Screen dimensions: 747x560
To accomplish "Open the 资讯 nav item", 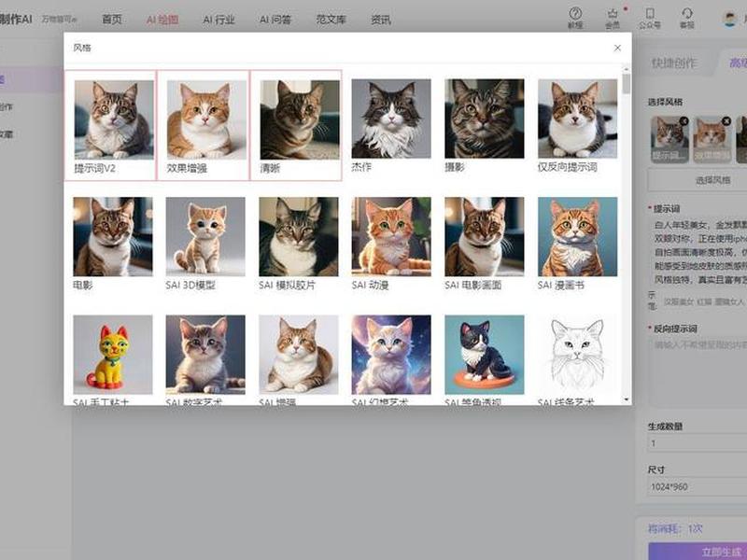I will pos(381,20).
